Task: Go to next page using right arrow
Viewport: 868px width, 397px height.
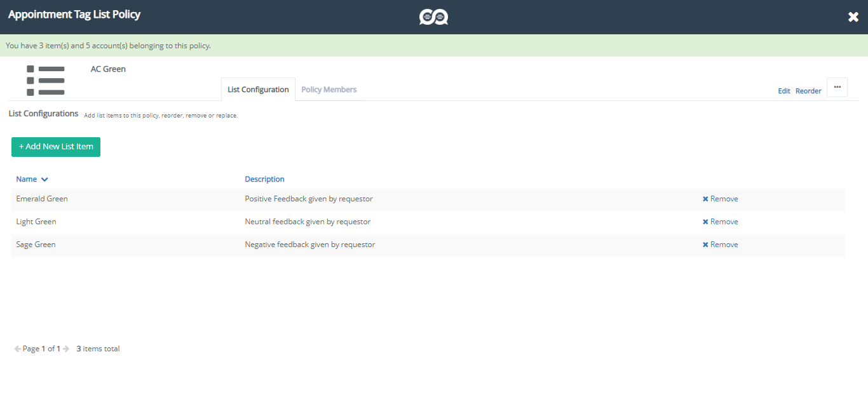Action: [x=66, y=349]
